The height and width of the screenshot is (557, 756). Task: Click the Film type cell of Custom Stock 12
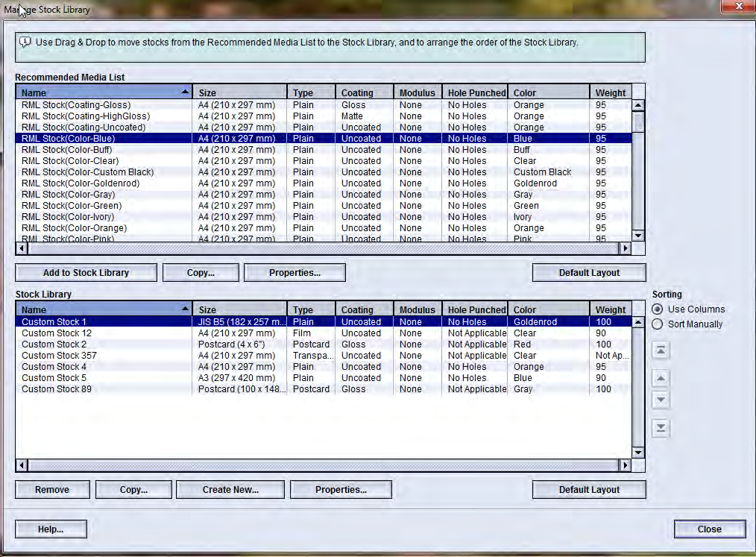tap(311, 333)
